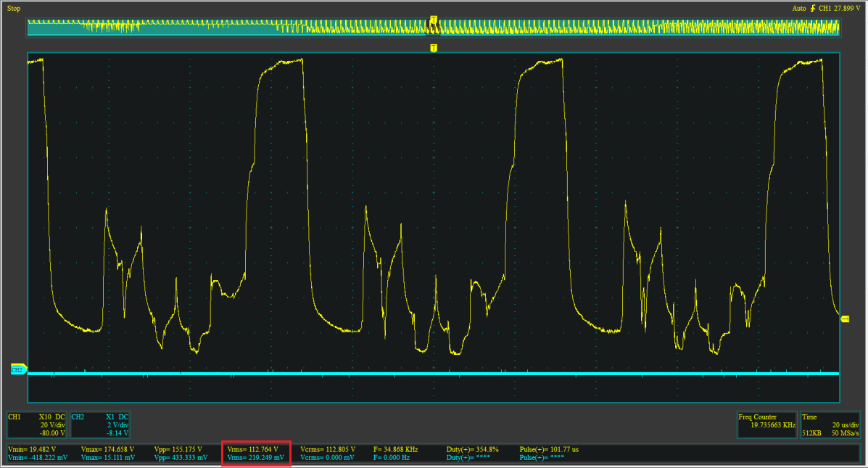Screen dimensions: 868x468
Task: Open the Freq Counter panel
Action: pos(766,424)
